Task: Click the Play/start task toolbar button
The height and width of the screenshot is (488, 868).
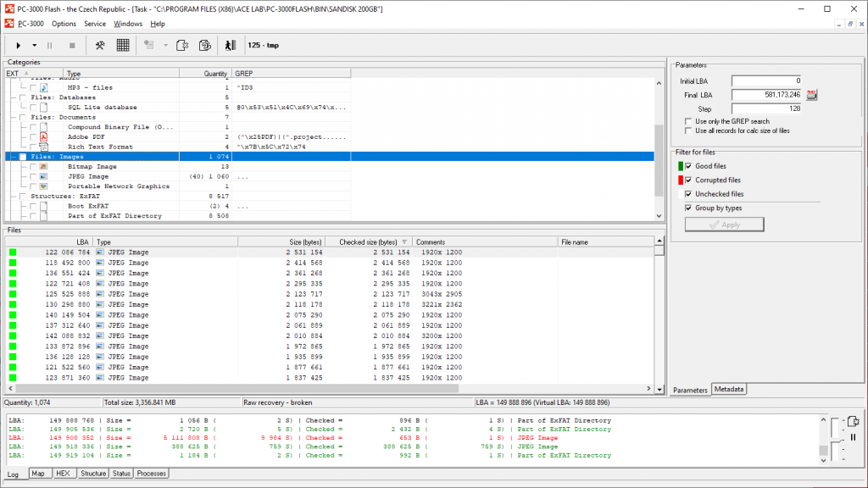Action: tap(19, 45)
